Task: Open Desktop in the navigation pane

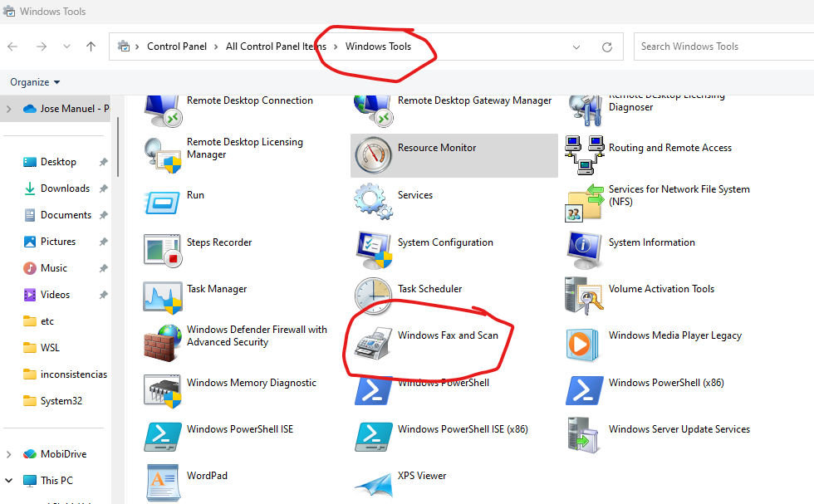Action: tap(58, 162)
